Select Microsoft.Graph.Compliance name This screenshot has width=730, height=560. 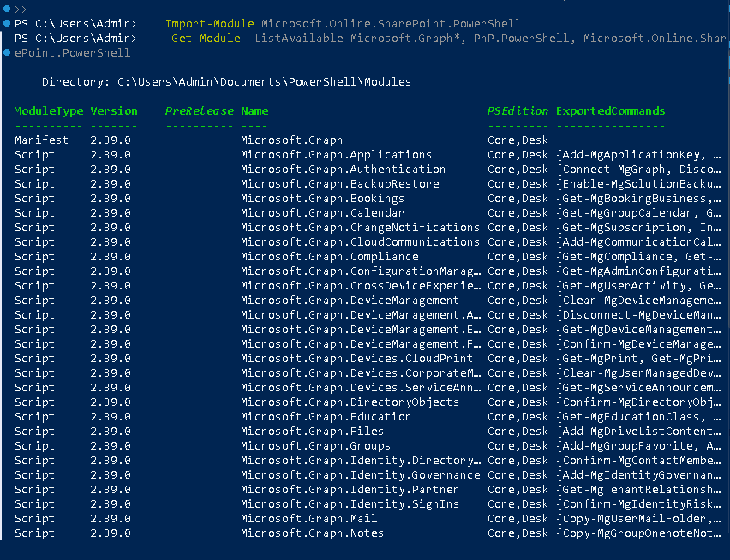(x=330, y=257)
